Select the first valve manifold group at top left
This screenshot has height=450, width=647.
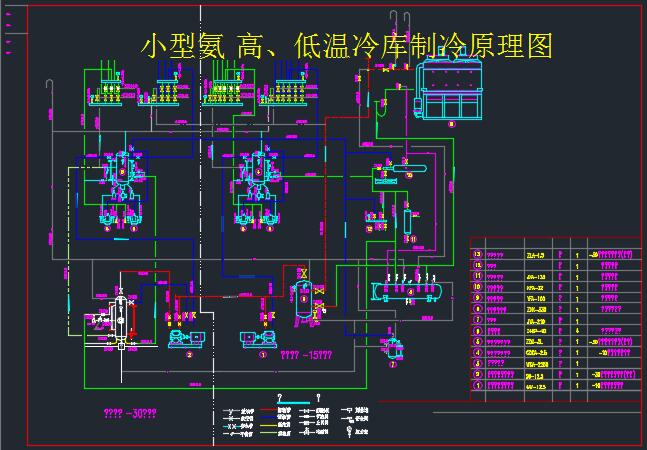(106, 87)
